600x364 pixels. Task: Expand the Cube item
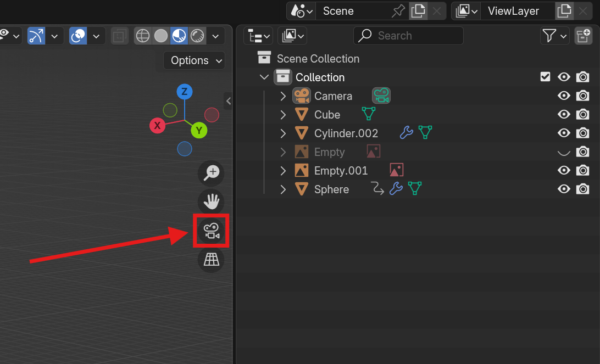pos(283,115)
